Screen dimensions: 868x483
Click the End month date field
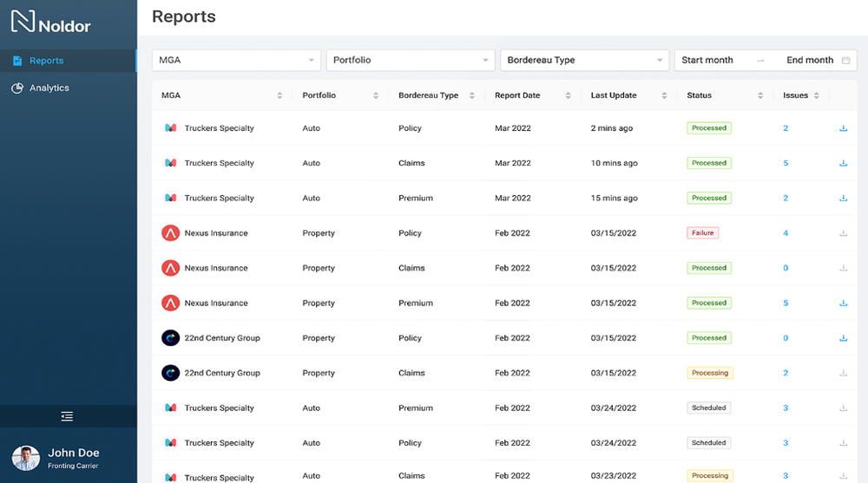pos(809,60)
